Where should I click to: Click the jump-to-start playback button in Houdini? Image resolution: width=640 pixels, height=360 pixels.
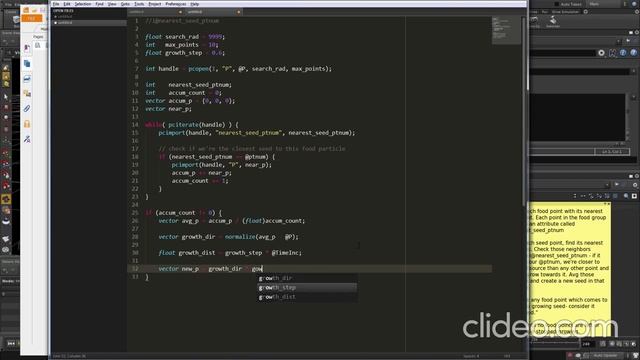tap(11, 344)
